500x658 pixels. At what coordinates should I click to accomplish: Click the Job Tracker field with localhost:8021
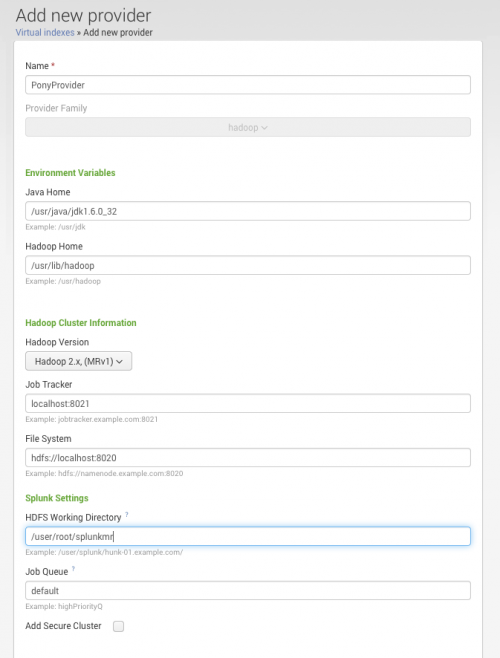click(248, 403)
